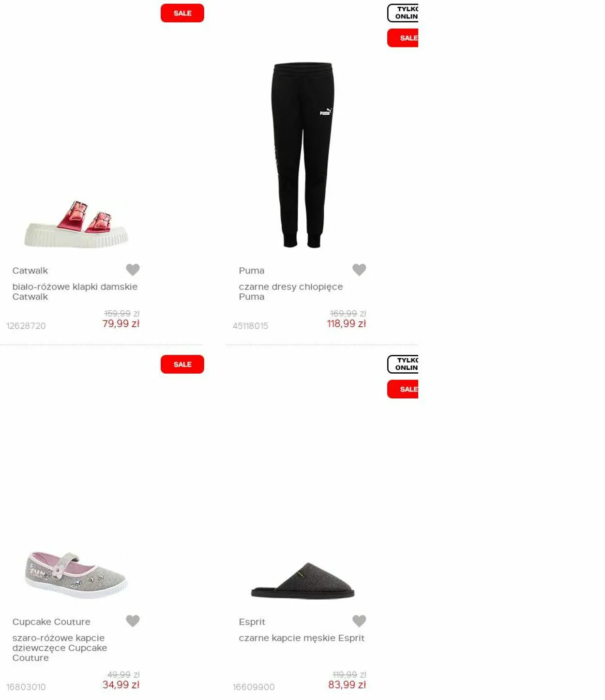605x700 pixels.
Task: Click the SALE badge above Esprit slippers
Action: (403, 389)
